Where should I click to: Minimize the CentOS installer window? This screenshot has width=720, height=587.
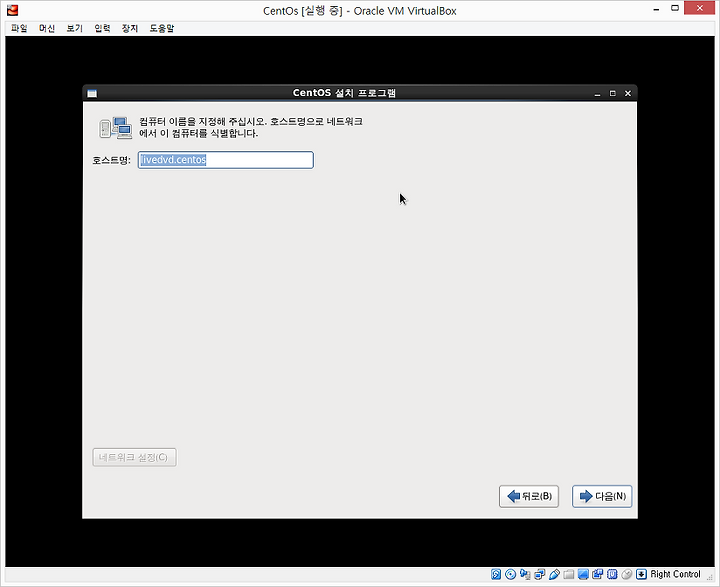click(x=597, y=94)
